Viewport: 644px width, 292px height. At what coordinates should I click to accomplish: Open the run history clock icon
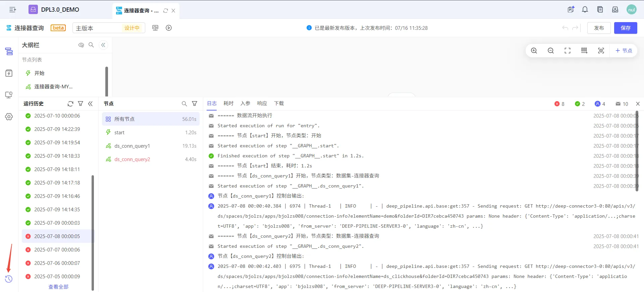(x=9, y=279)
